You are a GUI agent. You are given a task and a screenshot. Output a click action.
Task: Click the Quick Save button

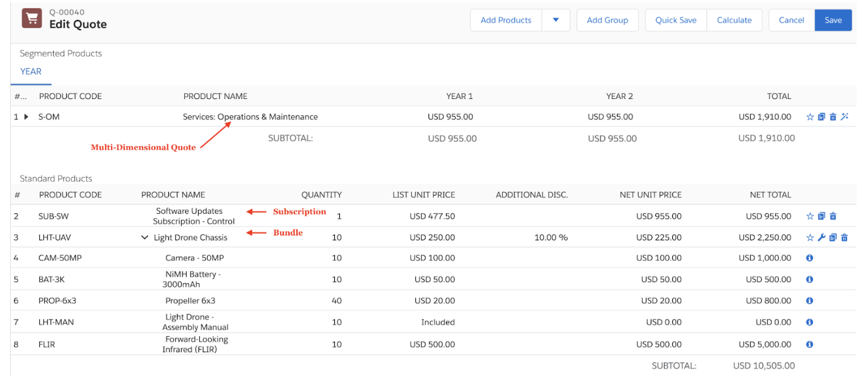click(x=676, y=20)
